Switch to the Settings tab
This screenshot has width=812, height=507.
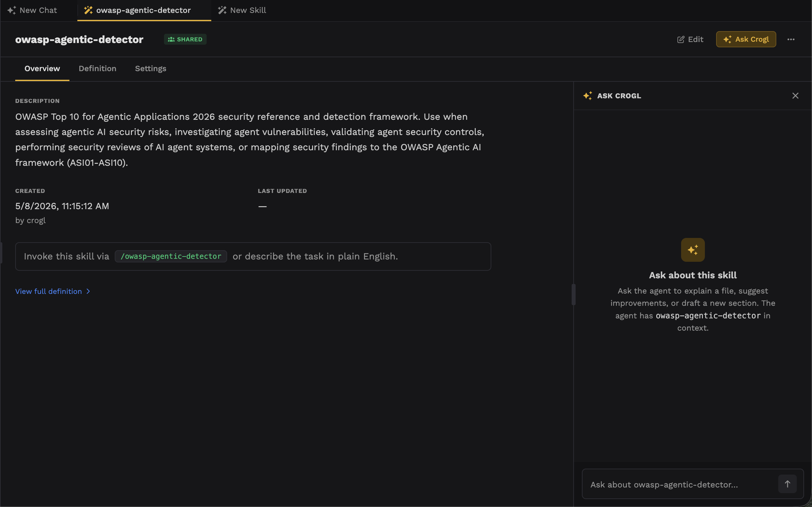(x=150, y=69)
